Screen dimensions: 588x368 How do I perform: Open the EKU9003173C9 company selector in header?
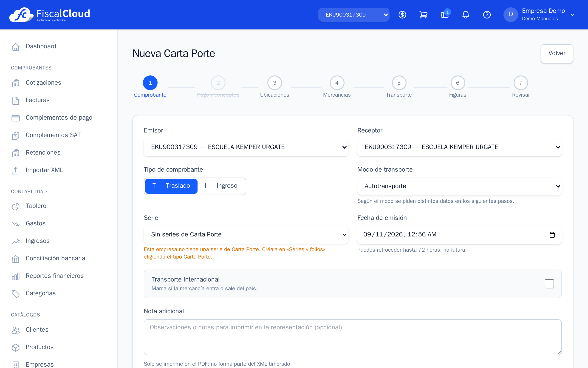click(354, 14)
